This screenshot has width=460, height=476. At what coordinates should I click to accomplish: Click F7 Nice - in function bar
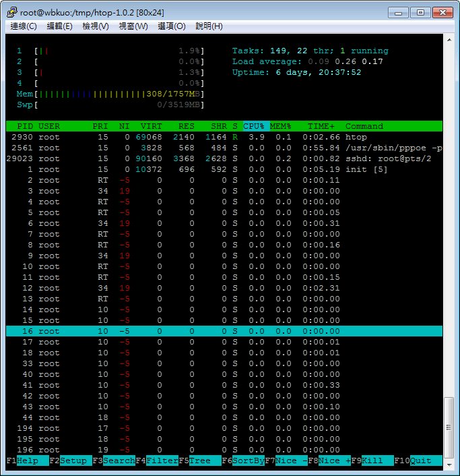[286, 460]
